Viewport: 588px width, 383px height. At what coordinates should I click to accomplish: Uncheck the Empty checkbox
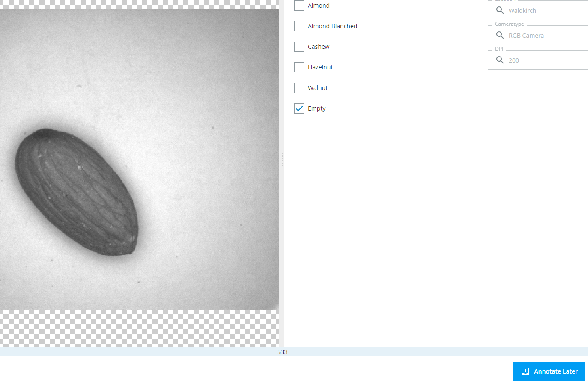coord(299,108)
